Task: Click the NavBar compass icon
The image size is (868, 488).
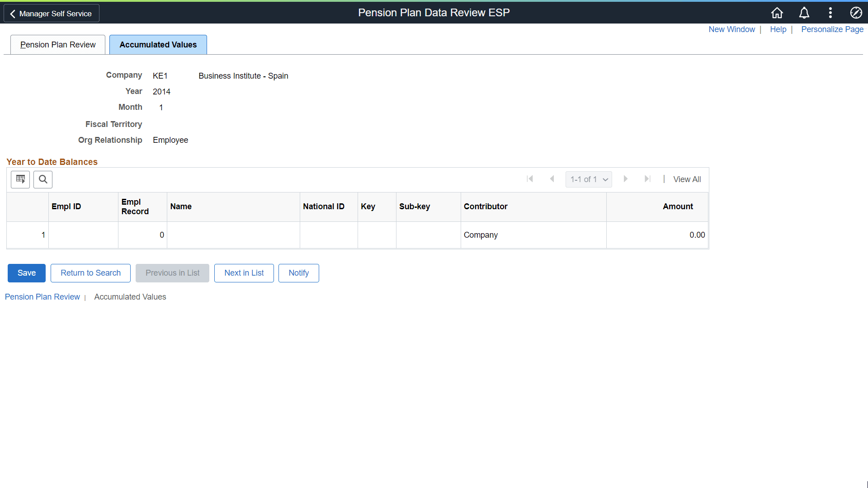Action: [x=856, y=13]
